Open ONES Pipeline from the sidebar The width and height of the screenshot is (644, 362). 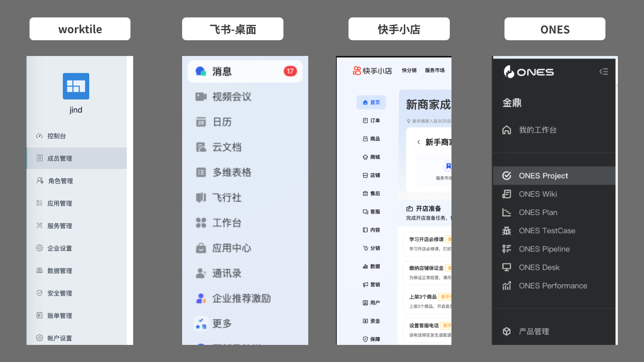point(544,249)
